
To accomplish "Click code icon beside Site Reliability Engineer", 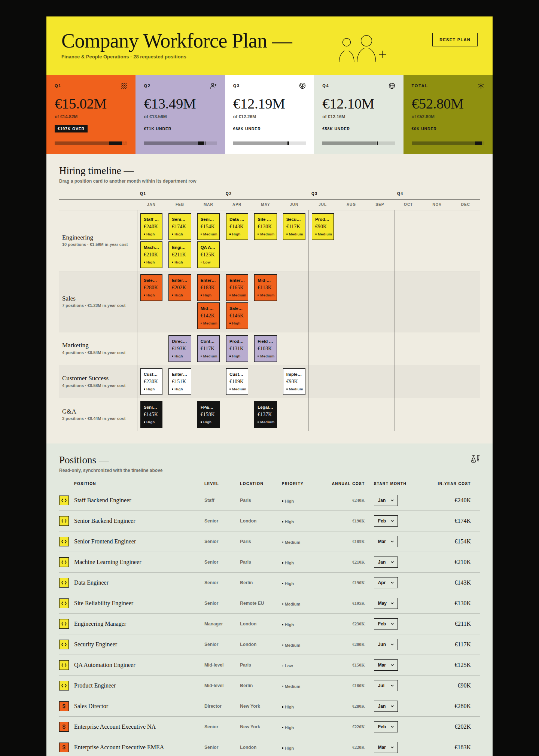I will (x=64, y=603).
